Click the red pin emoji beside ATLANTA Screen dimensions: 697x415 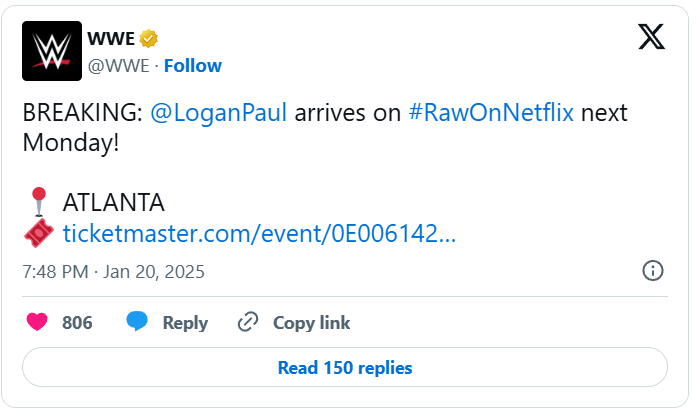tap(37, 202)
